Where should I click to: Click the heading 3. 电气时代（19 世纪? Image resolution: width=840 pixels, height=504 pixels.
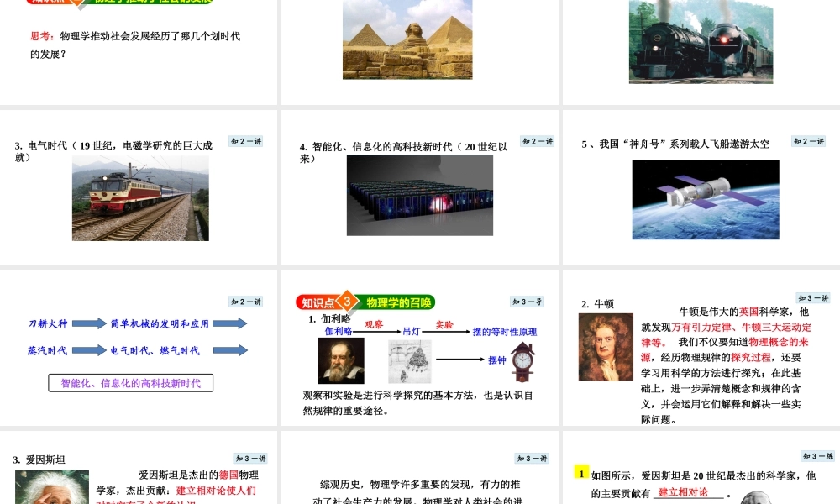(x=113, y=151)
